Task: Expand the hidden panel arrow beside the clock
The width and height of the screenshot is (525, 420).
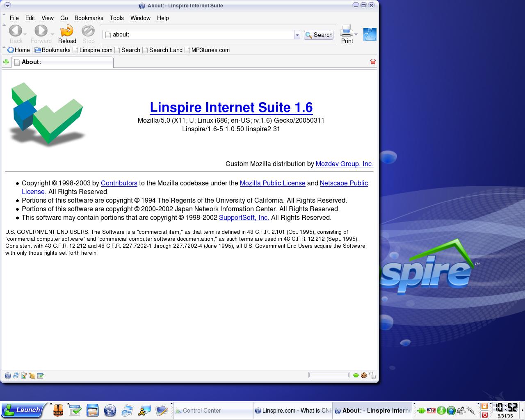Action: tap(522, 410)
